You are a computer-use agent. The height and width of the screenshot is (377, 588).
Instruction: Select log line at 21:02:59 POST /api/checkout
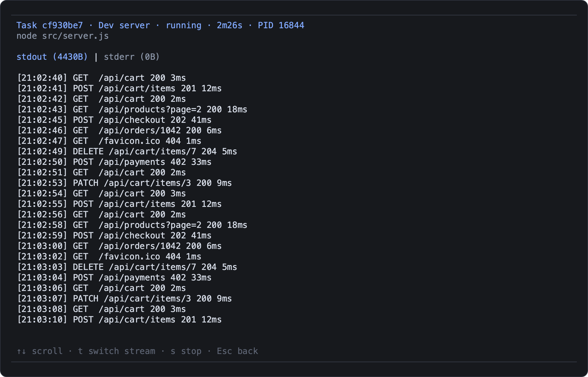[114, 235]
